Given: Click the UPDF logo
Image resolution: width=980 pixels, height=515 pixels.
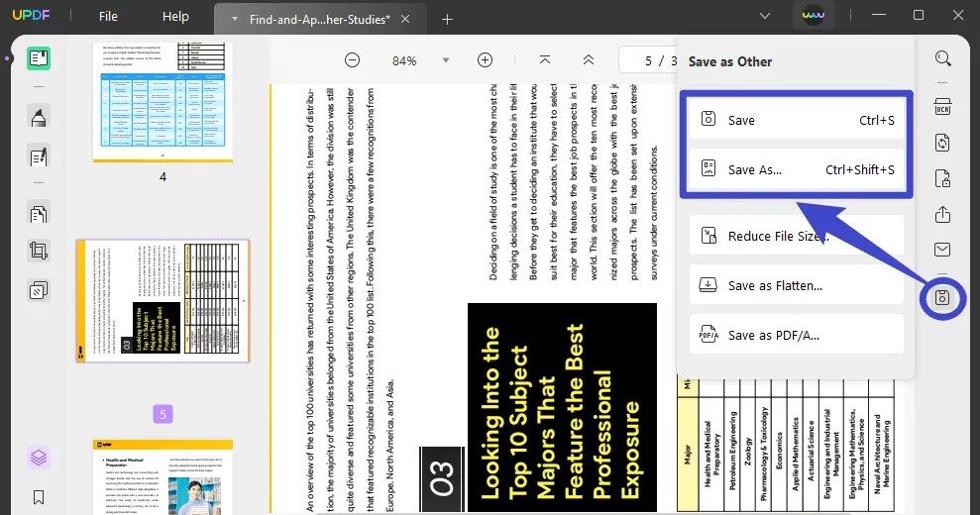Looking at the screenshot, I should [32, 15].
